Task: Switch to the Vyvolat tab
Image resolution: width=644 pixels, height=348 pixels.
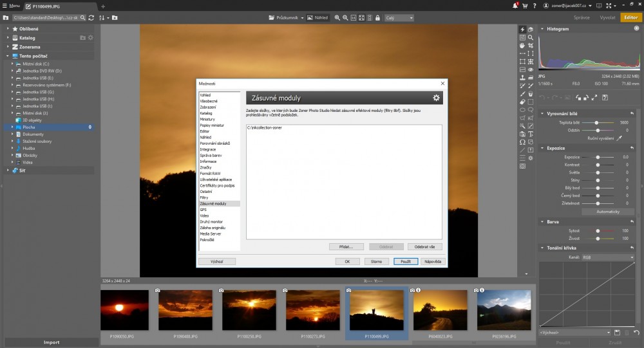Action: [x=607, y=18]
